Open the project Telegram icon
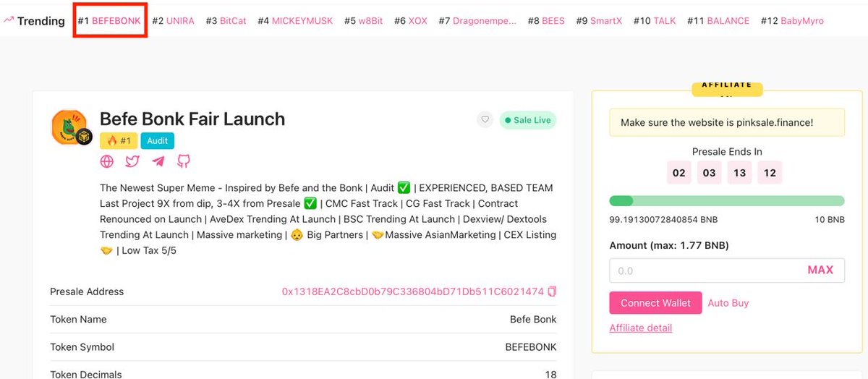 coord(158,161)
